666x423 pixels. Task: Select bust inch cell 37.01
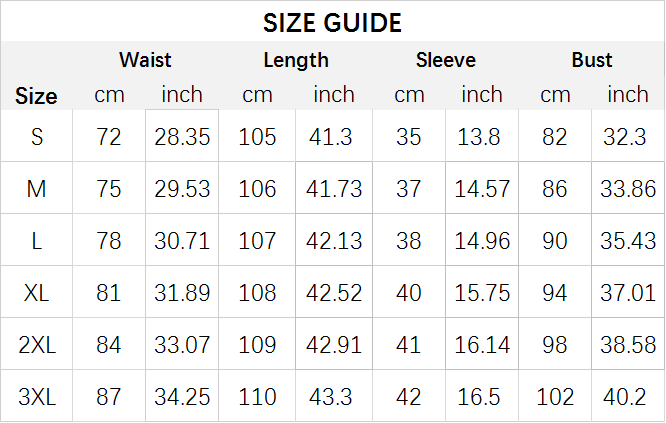click(628, 293)
